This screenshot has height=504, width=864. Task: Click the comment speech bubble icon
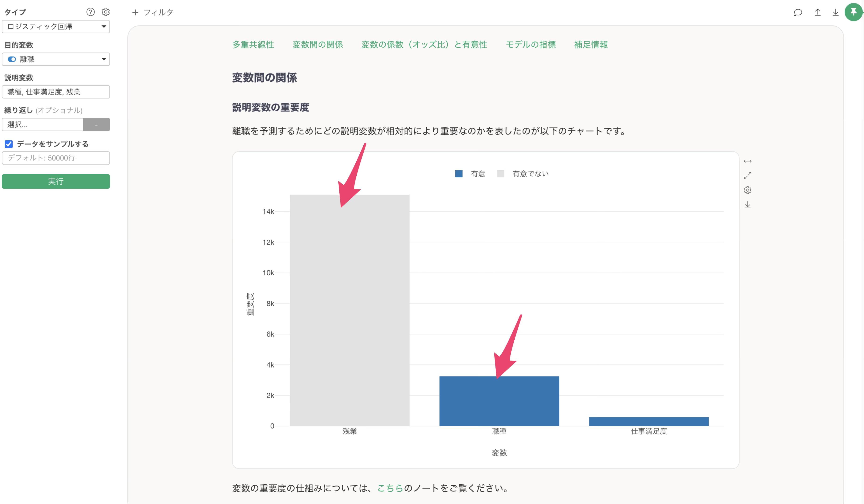click(798, 12)
